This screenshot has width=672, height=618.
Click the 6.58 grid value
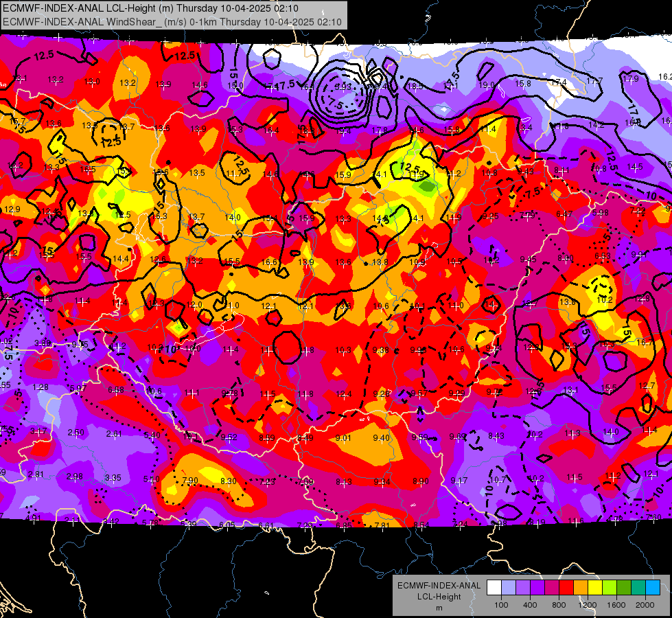coord(116,390)
